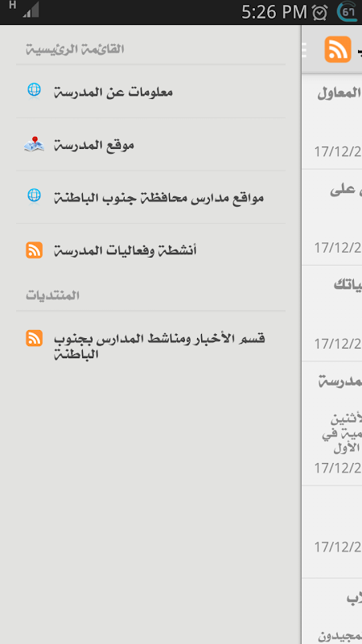362x644 pixels.
Task: Tap the battery indicator showing 61
Action: tap(348, 12)
